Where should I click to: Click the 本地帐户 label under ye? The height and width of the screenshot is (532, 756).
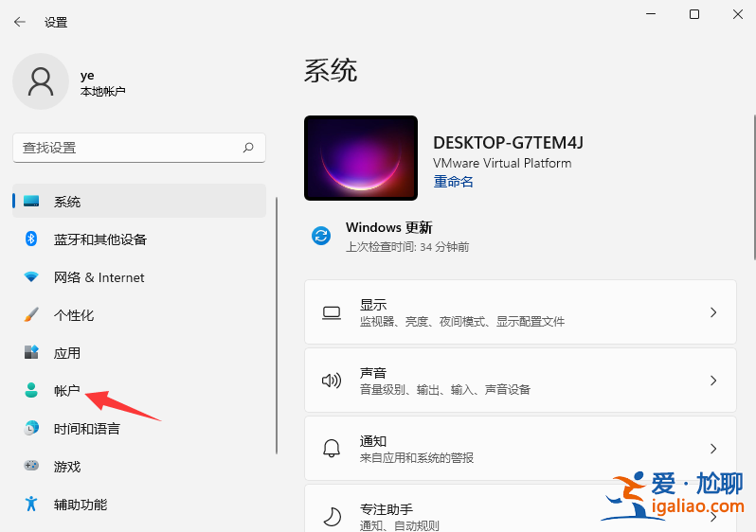tap(102, 91)
